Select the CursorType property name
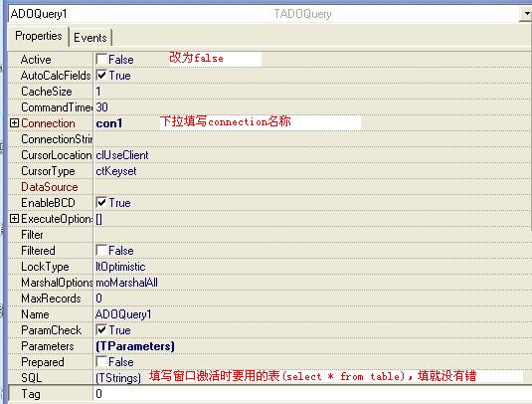The height and width of the screenshot is (404, 532). tap(48, 171)
